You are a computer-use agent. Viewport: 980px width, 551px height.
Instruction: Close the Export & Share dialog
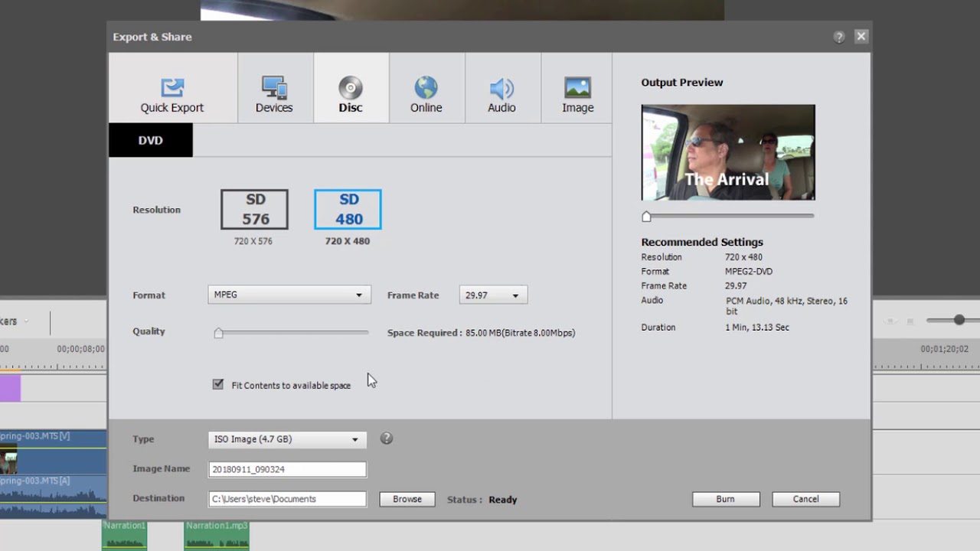[861, 36]
